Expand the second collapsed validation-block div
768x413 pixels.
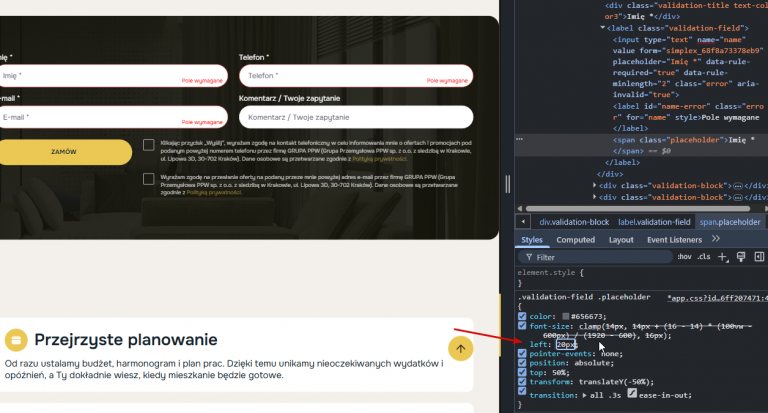click(595, 197)
